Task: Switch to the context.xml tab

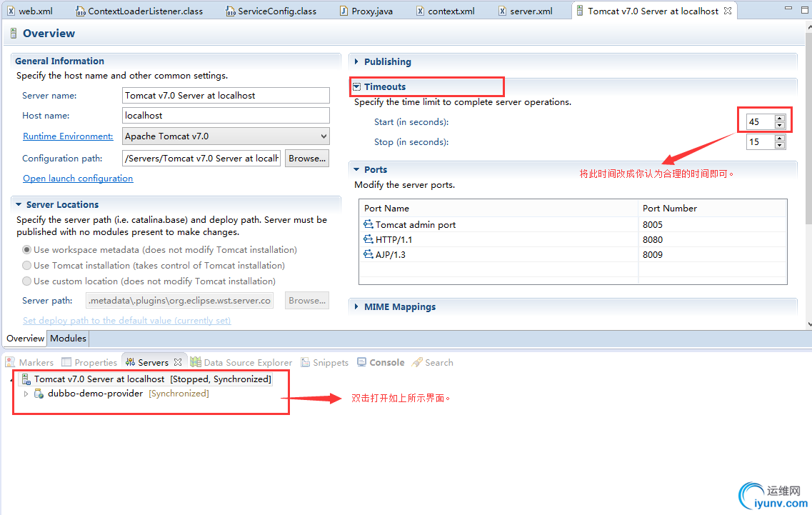Action: pos(446,11)
